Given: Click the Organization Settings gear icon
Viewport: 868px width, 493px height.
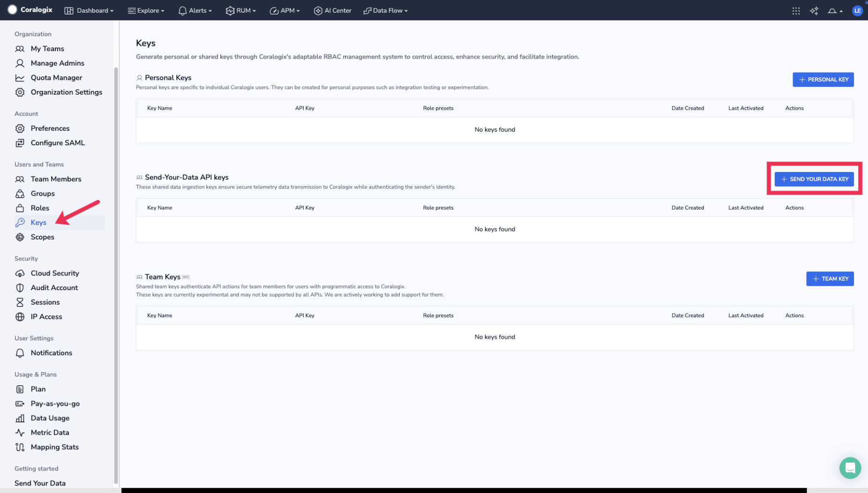Looking at the screenshot, I should click(20, 92).
